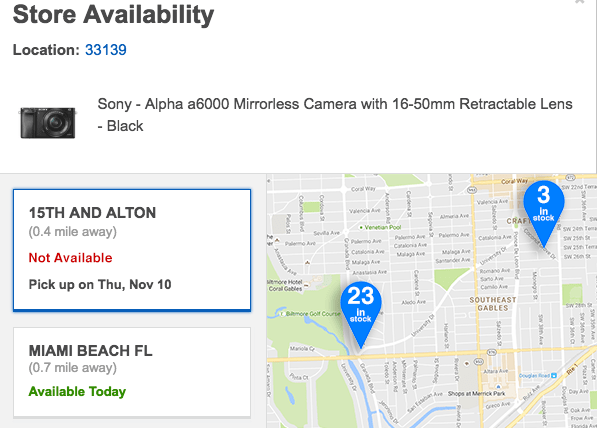This screenshot has height=428, width=597.
Task: Click the Shops at Merrick Park map icon
Action: pyautogui.click(x=498, y=386)
